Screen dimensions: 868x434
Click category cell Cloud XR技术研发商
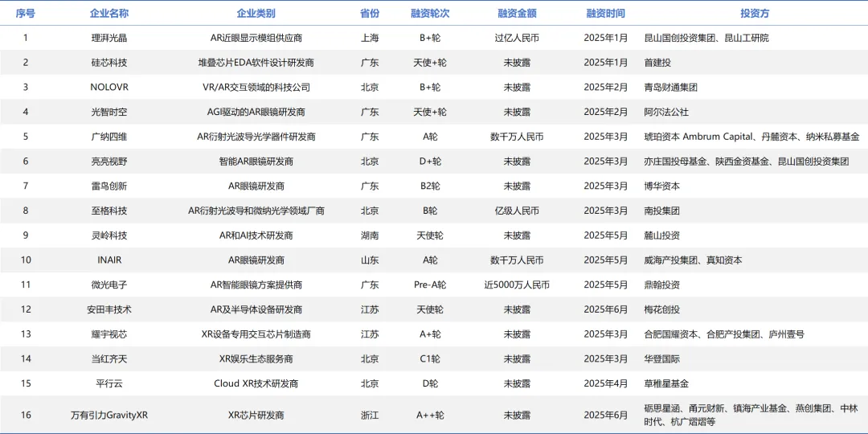[x=256, y=383]
